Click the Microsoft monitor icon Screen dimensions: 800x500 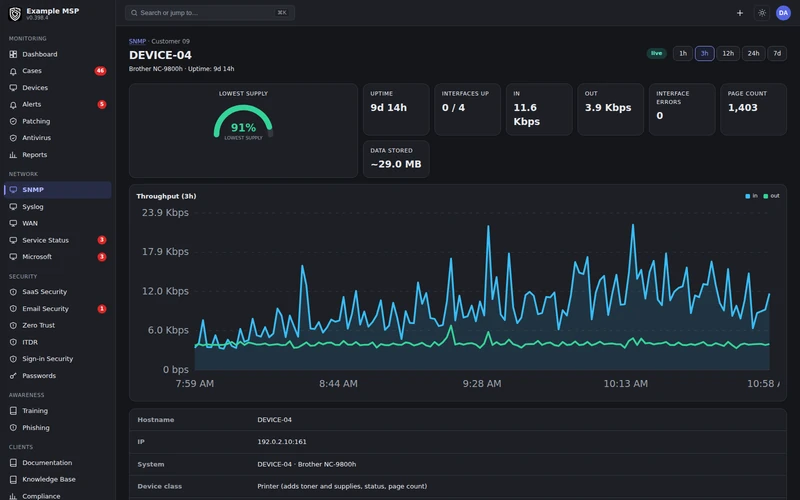click(x=13, y=257)
